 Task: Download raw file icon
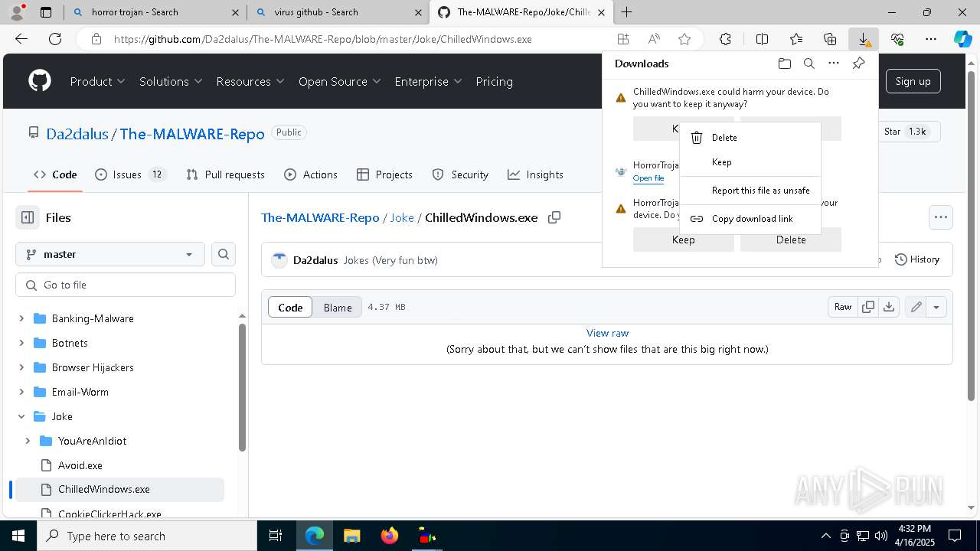click(x=888, y=307)
